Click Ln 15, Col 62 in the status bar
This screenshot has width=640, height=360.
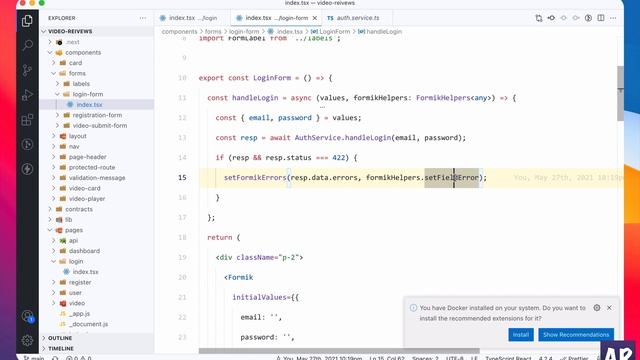(x=387, y=358)
